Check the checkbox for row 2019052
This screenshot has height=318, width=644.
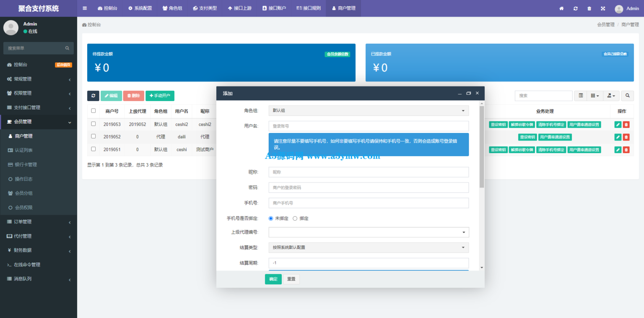pos(93,136)
